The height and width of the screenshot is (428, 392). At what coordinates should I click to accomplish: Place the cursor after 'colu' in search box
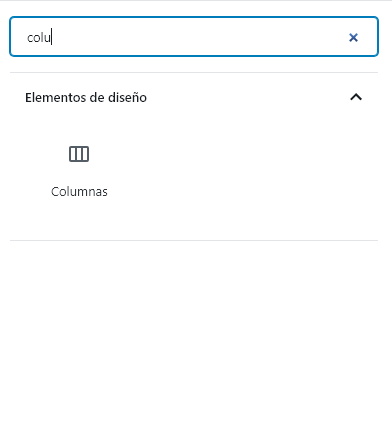tap(51, 37)
